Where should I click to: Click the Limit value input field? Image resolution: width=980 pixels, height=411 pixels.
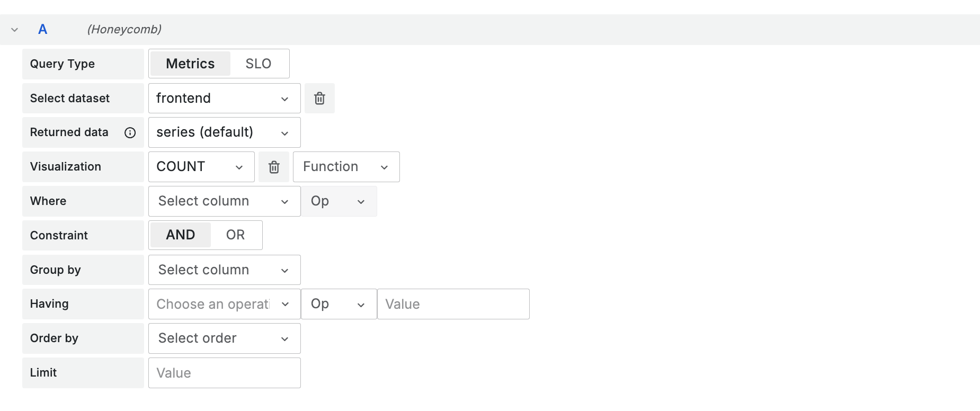point(224,373)
